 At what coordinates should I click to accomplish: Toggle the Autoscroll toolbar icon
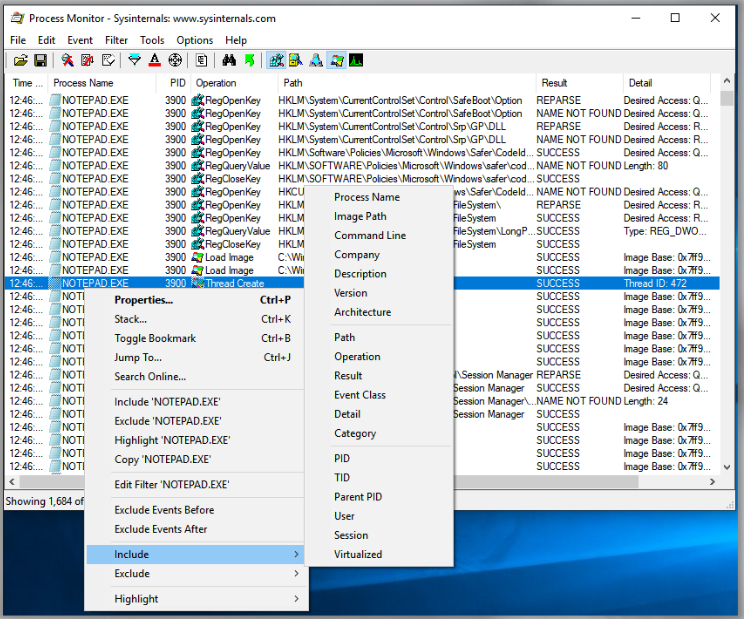pos(87,60)
